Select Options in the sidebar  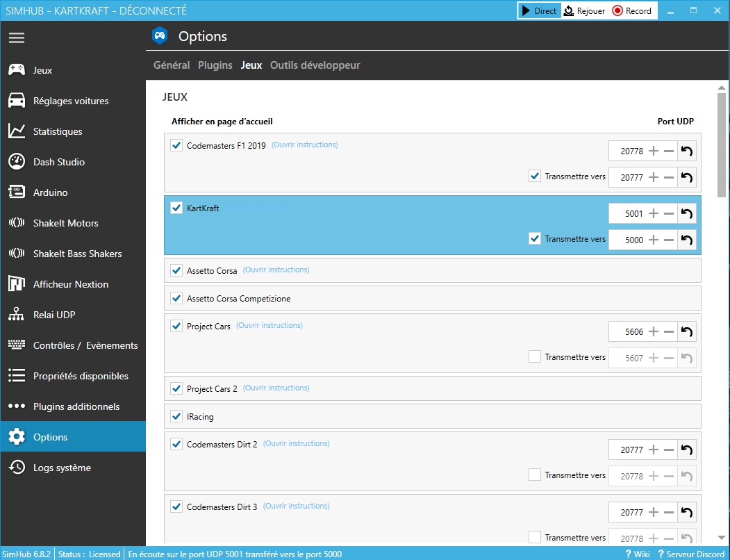click(73, 436)
